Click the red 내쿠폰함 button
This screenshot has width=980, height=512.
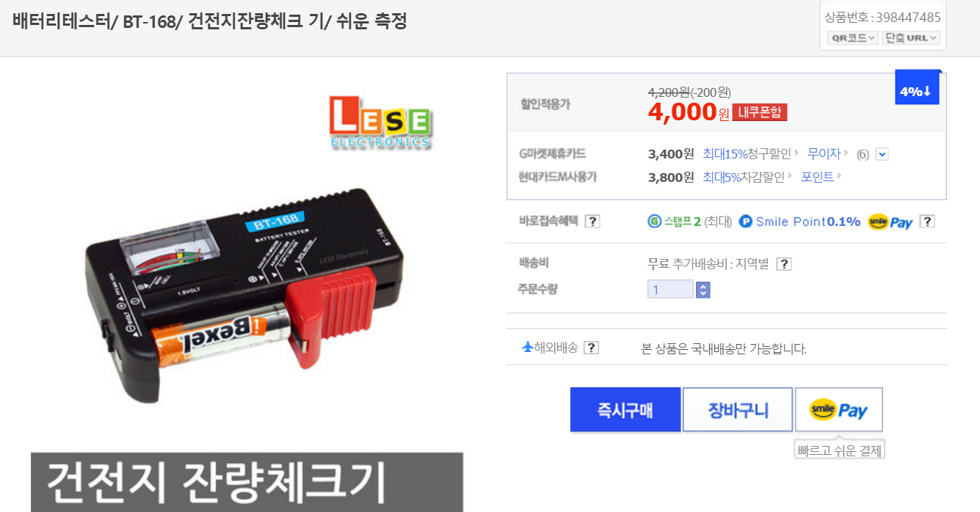pyautogui.click(x=760, y=112)
